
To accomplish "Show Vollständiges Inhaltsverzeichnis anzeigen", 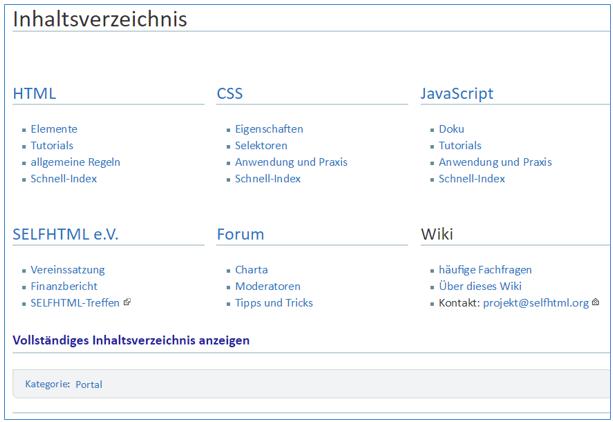I will coord(131,340).
